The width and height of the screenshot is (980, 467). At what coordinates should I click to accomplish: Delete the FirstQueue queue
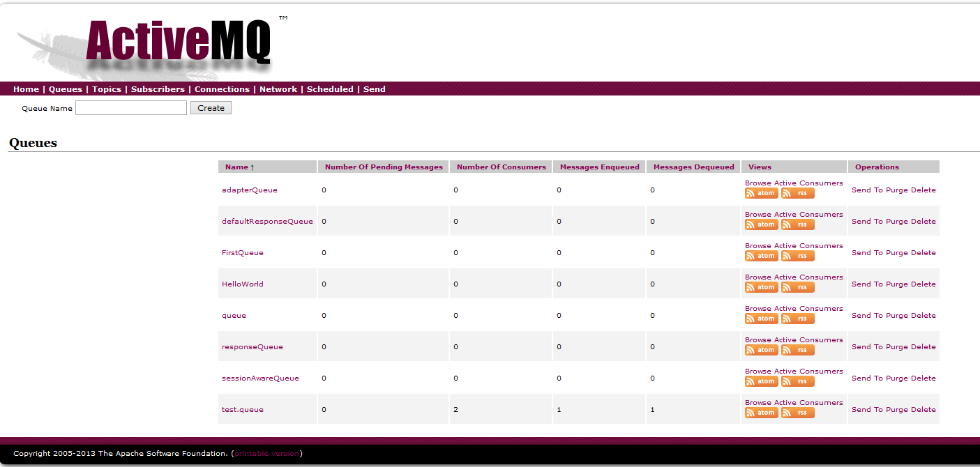[x=924, y=253]
